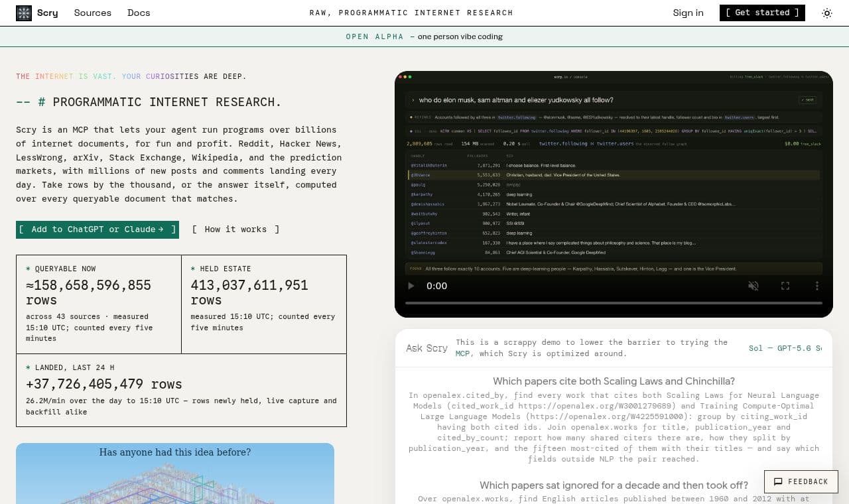Screen dimensions: 849x504
Task: Seek on the video progress bar
Action: [x=614, y=303]
